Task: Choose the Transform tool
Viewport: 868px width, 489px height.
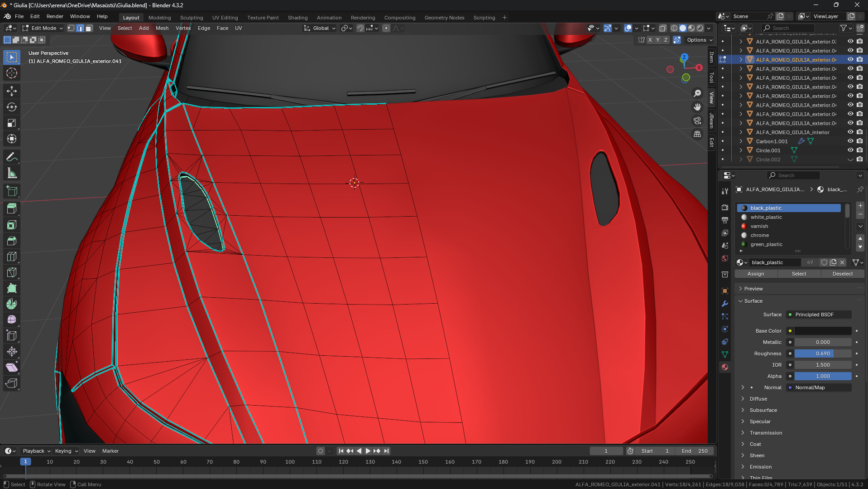Action: coord(12,139)
